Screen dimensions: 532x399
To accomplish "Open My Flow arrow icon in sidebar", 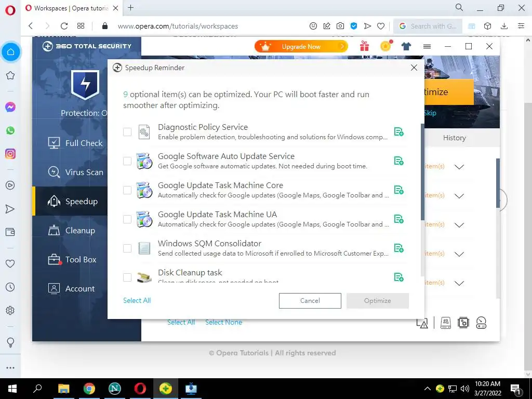I will coord(10,209).
